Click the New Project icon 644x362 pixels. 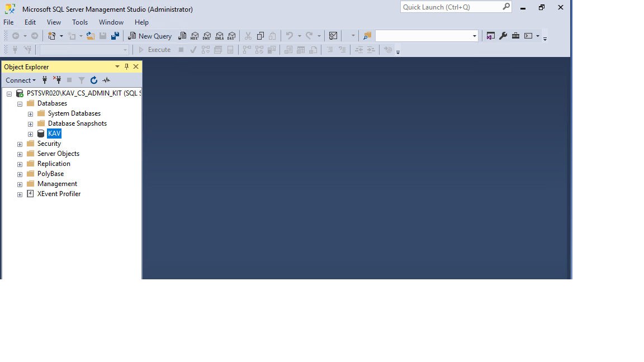pyautogui.click(x=52, y=36)
